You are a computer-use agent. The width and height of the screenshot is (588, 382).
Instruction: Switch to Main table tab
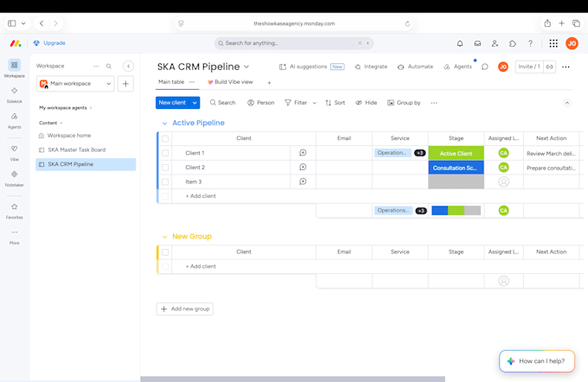(x=171, y=82)
